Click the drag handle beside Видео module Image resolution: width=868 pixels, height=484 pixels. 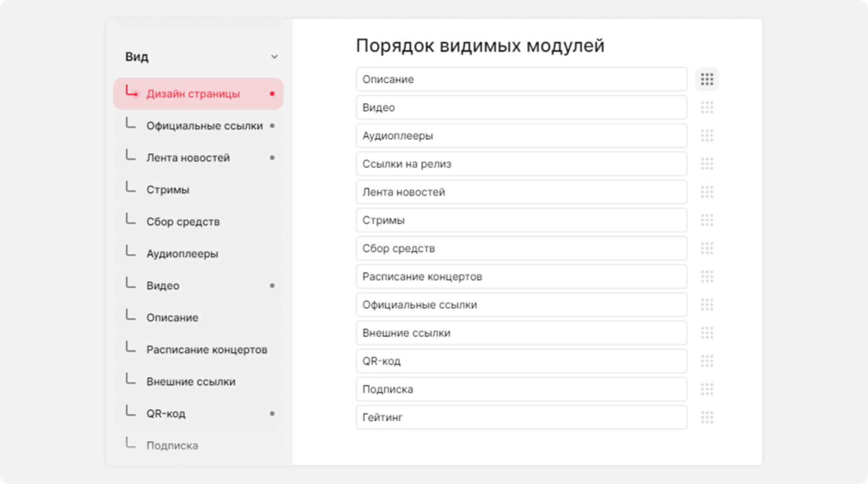(707, 108)
